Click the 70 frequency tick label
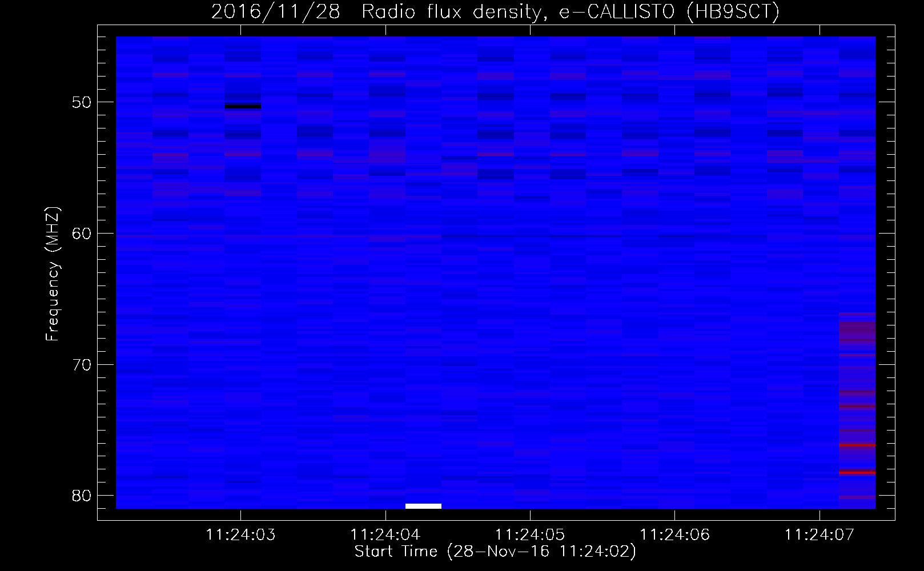Screen dimensions: 924x571 (x=82, y=365)
